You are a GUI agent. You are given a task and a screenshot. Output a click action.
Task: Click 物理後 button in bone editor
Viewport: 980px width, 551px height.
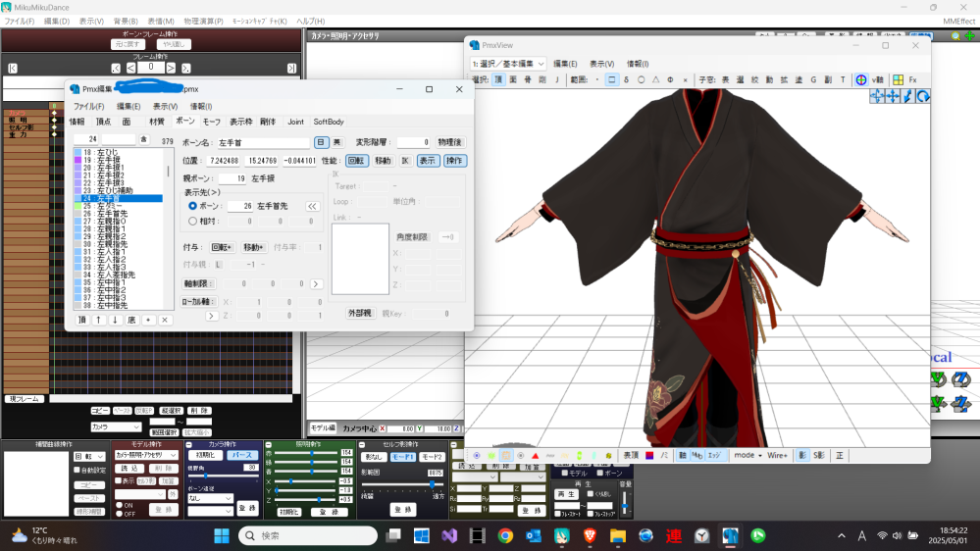click(449, 142)
